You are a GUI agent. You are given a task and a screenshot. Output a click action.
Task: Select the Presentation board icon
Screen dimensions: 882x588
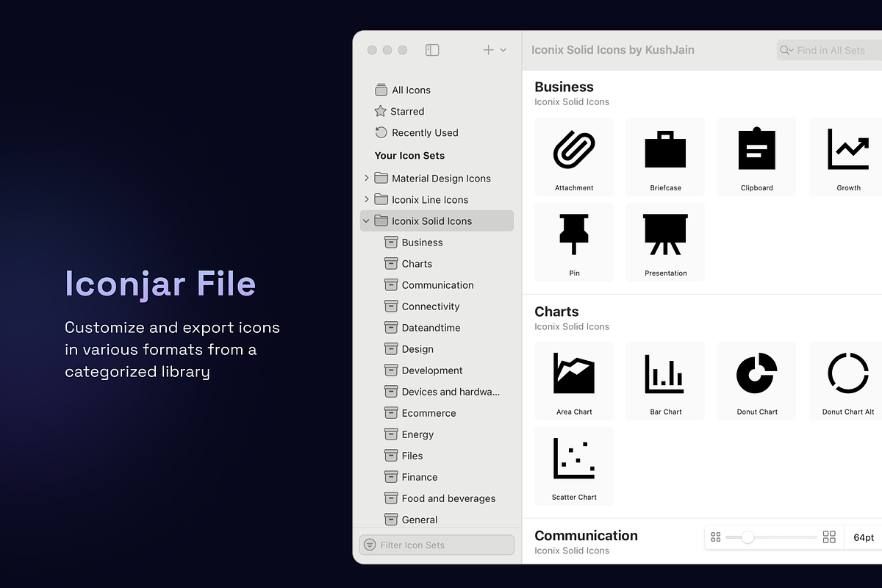(x=665, y=242)
